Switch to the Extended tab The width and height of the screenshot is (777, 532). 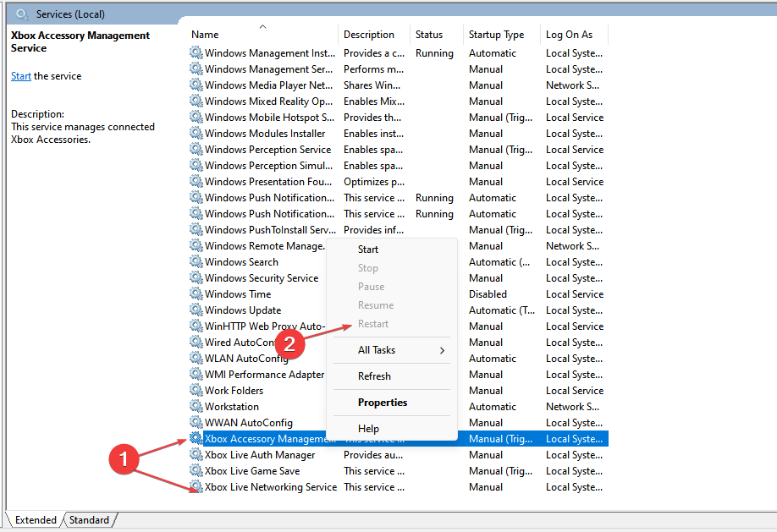[36, 519]
